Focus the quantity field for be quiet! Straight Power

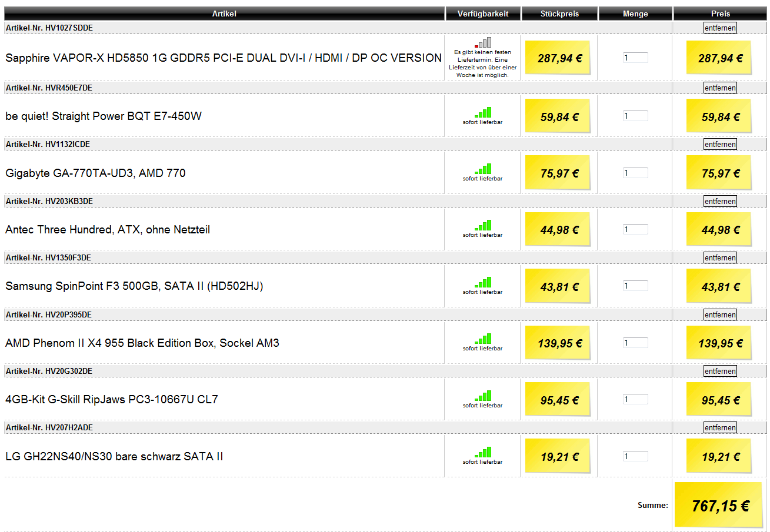(x=635, y=116)
